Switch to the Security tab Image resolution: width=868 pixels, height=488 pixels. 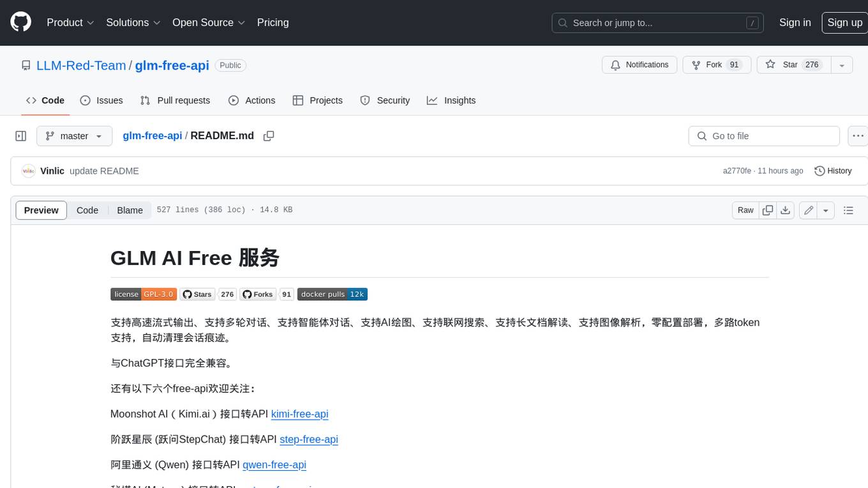tap(385, 100)
